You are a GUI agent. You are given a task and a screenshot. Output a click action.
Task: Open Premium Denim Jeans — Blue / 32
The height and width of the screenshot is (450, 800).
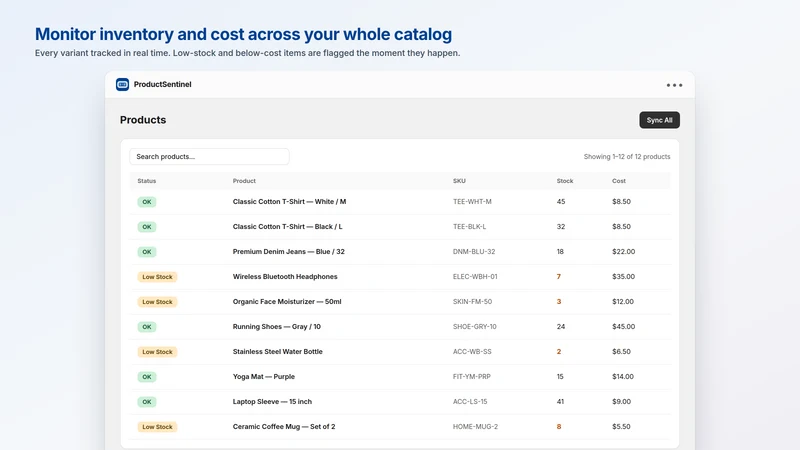point(289,252)
